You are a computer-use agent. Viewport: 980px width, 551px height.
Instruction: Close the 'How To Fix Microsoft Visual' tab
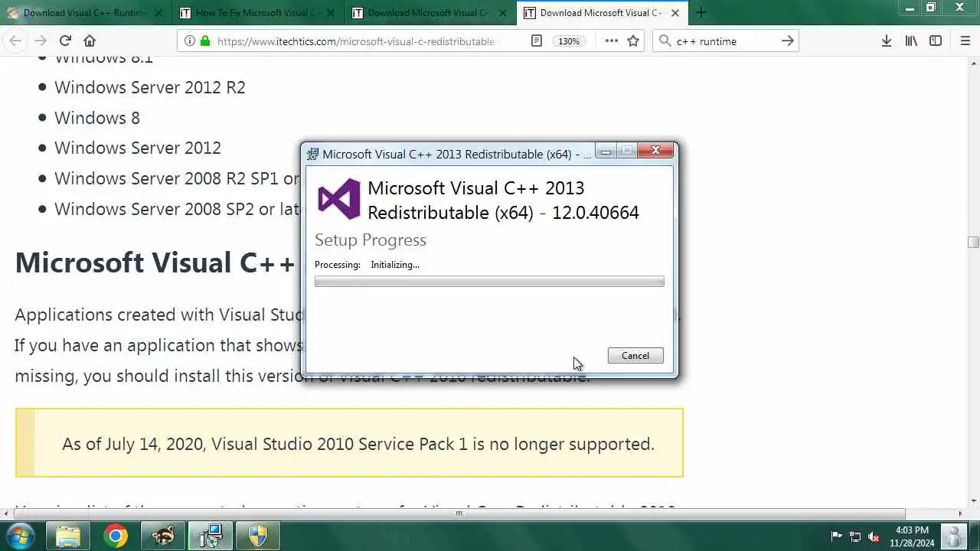point(330,13)
